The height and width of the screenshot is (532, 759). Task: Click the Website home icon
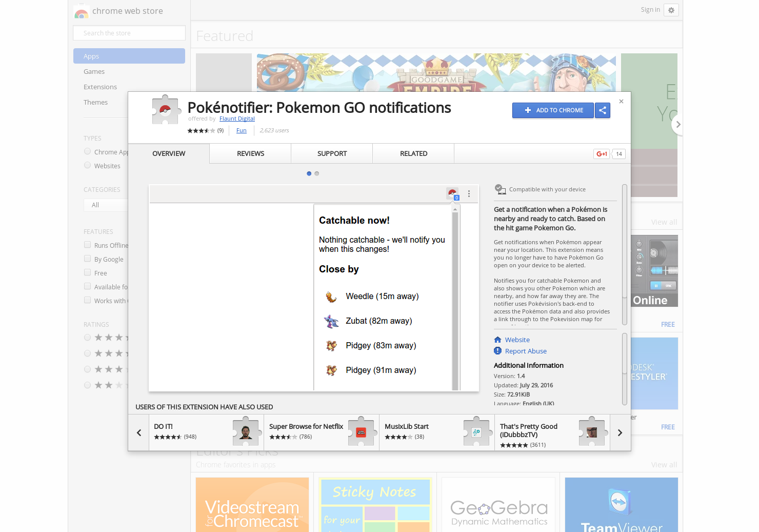(x=497, y=339)
